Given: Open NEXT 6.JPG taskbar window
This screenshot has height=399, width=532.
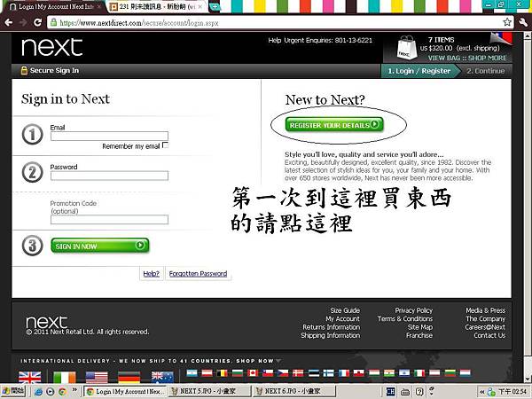Looking at the screenshot, I should click(293, 391).
